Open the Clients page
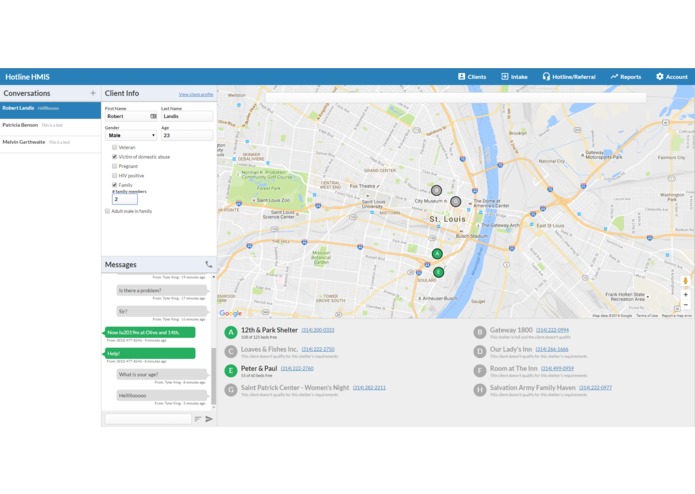Screen dimensions: 695x494 click(x=472, y=77)
